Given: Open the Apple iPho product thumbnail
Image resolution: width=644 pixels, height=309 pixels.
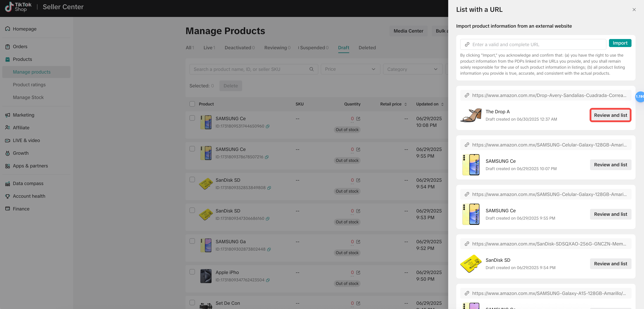Looking at the screenshot, I should [206, 276].
